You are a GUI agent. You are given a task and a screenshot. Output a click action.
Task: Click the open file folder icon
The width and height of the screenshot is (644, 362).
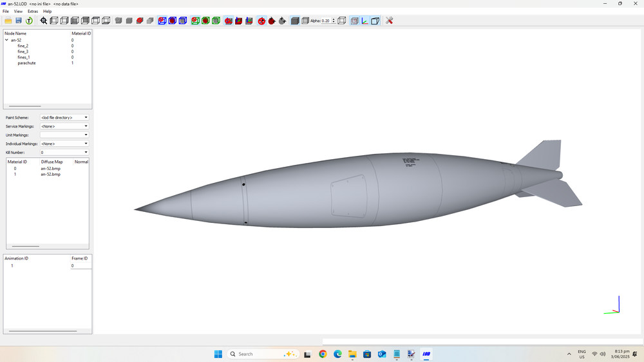coord(8,21)
